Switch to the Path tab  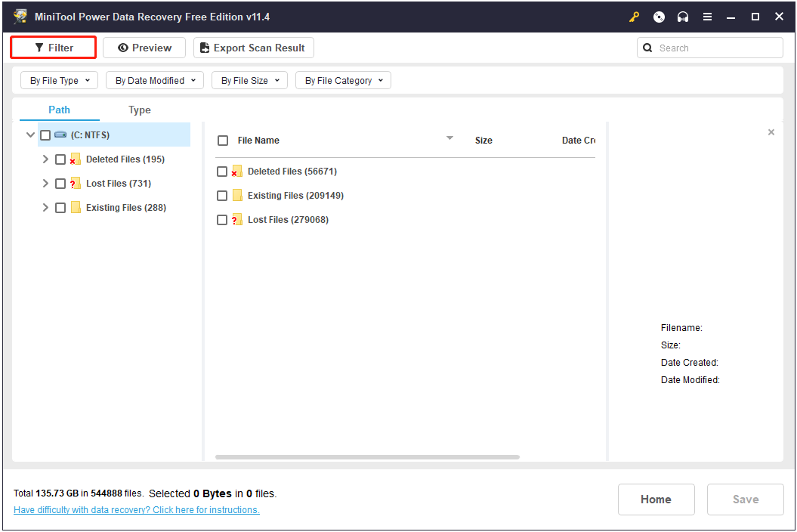click(x=59, y=110)
